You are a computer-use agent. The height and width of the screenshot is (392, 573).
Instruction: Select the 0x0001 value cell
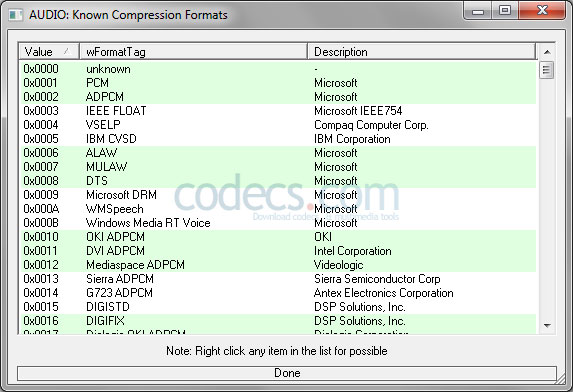click(x=41, y=83)
